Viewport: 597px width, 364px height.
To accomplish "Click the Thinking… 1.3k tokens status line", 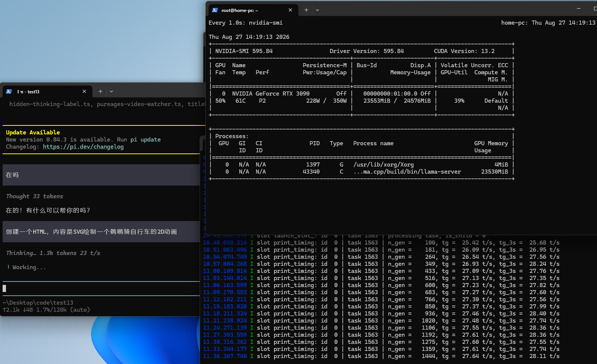I will pyautogui.click(x=53, y=253).
